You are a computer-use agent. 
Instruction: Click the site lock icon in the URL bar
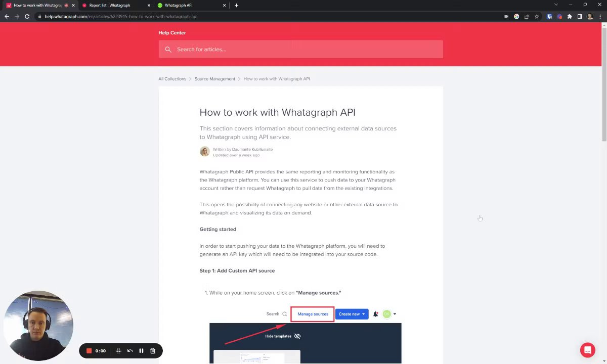39,16
